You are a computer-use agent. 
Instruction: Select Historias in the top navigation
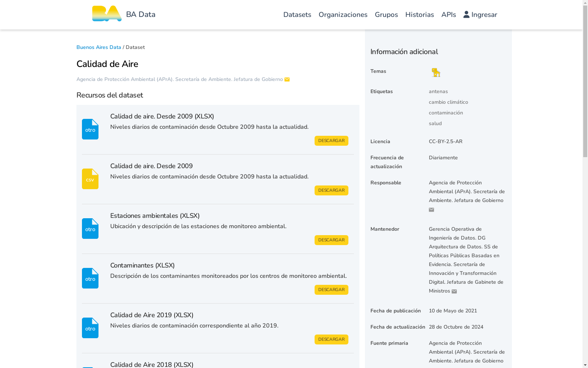point(420,15)
